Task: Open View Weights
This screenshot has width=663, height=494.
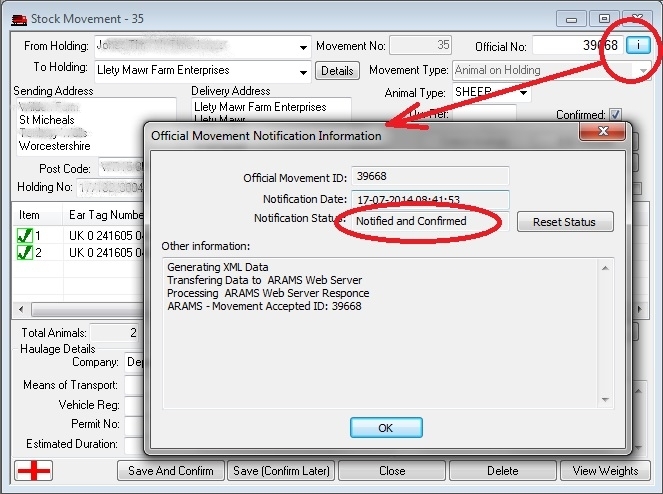Action: pyautogui.click(x=605, y=471)
